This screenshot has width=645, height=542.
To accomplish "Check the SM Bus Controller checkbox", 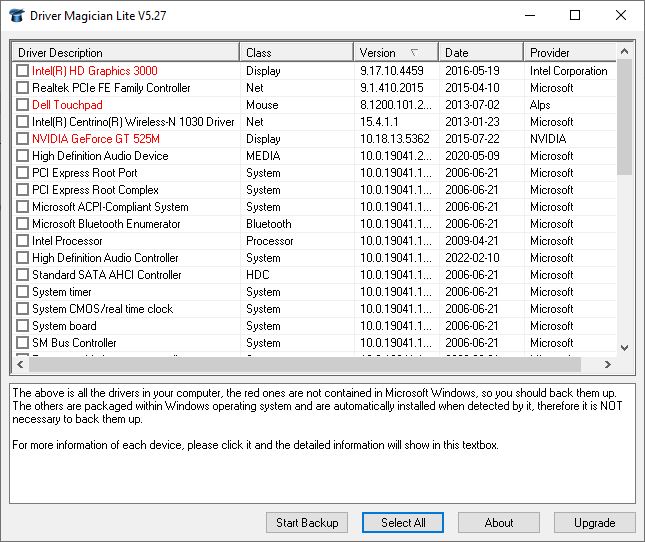I will (22, 343).
